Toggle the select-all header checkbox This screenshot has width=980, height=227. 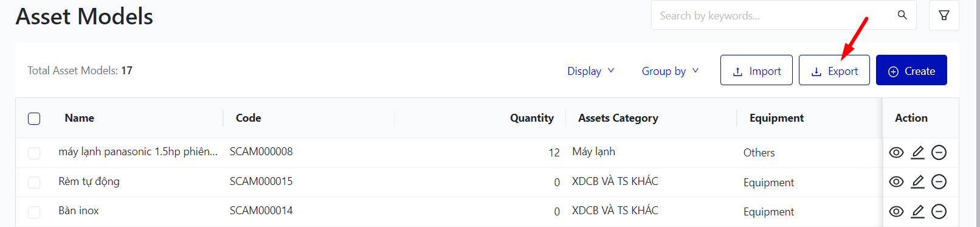(x=34, y=118)
